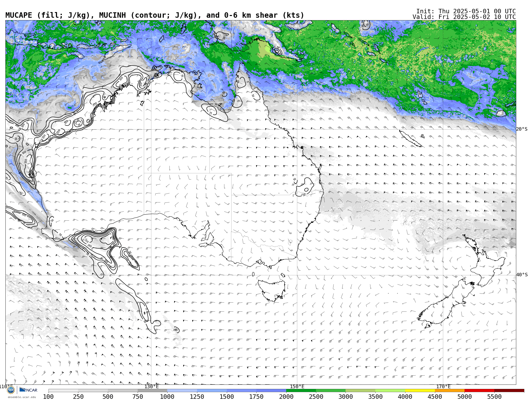
Task: Click the colorbar label 5500
Action: pos(494,397)
